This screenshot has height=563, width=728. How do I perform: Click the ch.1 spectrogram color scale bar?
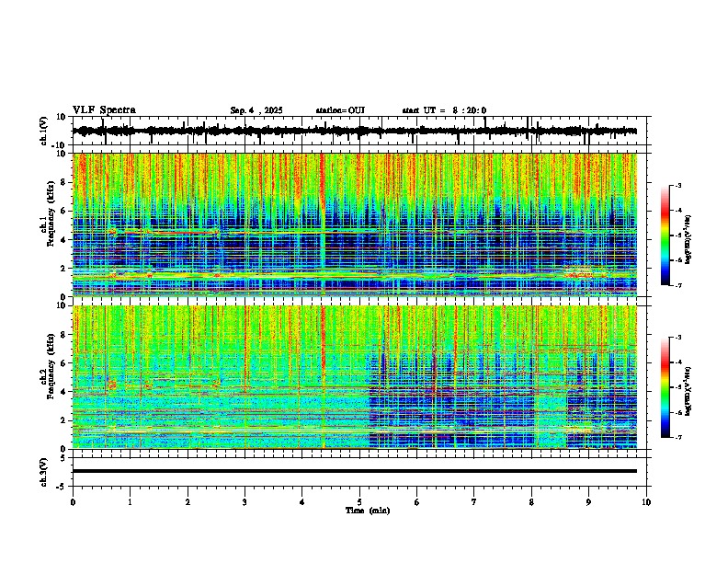point(665,236)
